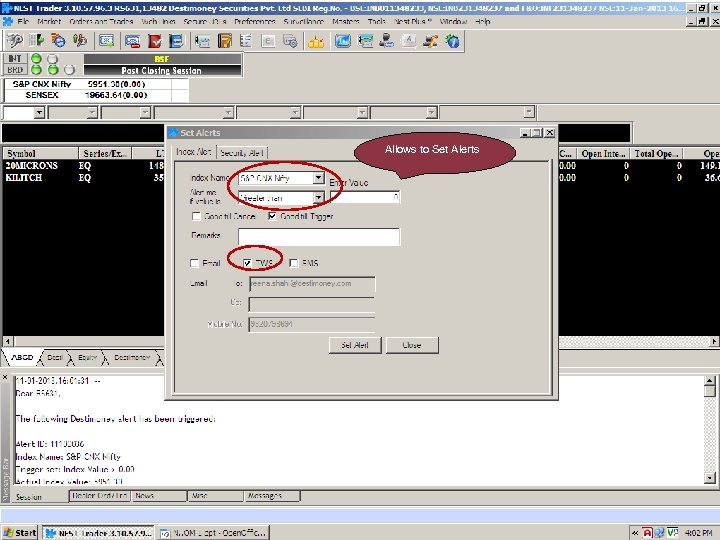Switch to the News message tab
The width and height of the screenshot is (720, 540).
(159, 496)
